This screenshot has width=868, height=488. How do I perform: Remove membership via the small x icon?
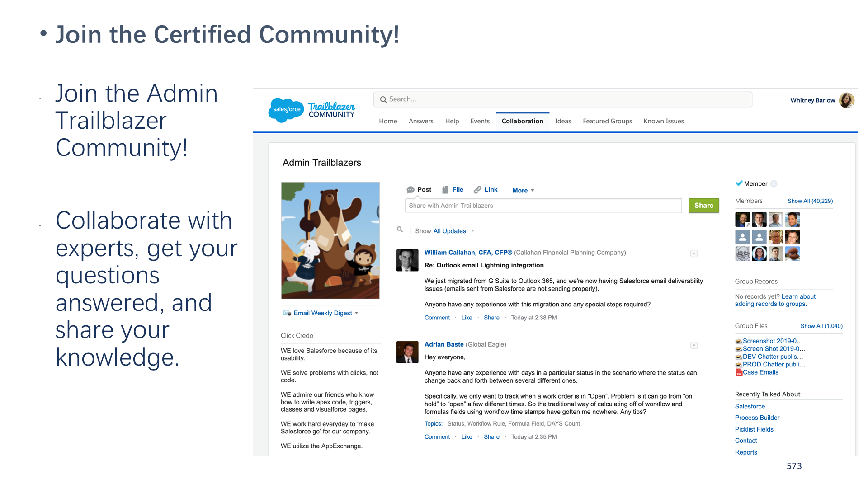[774, 183]
